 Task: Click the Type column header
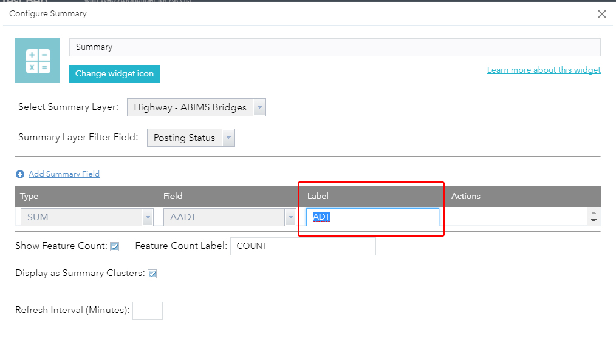coord(29,196)
